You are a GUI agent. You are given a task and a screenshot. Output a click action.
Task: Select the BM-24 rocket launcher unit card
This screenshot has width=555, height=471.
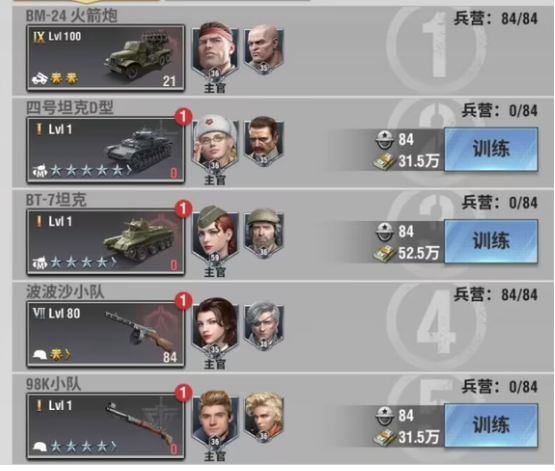pos(105,58)
